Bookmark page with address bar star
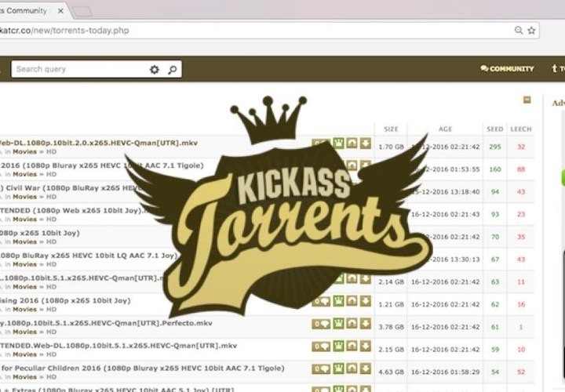Viewport: 565px width, 392px height. tap(531, 31)
